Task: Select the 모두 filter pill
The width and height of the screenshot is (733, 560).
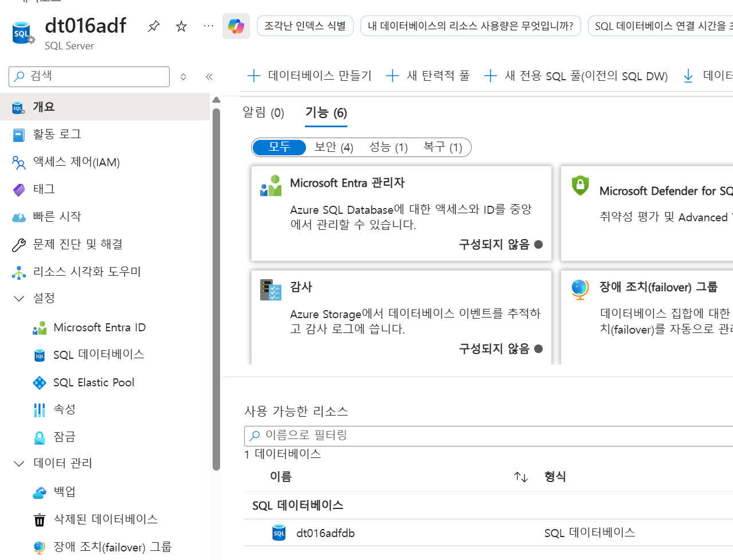Action: click(x=280, y=147)
